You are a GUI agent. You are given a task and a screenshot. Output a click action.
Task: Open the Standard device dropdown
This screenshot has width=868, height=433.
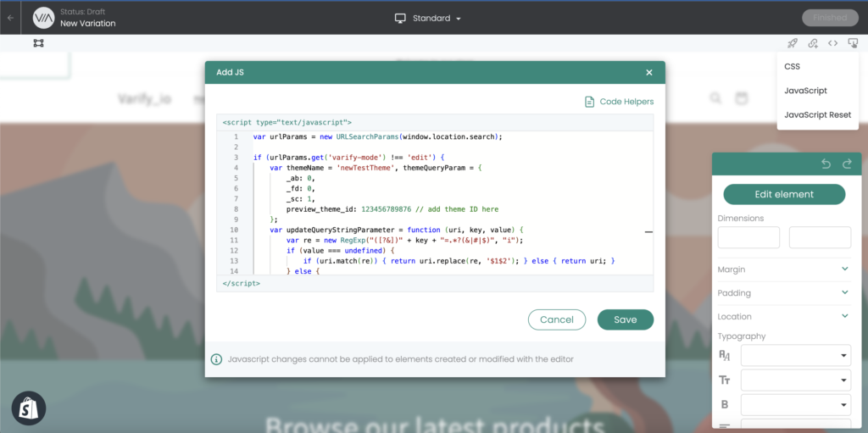coord(429,18)
